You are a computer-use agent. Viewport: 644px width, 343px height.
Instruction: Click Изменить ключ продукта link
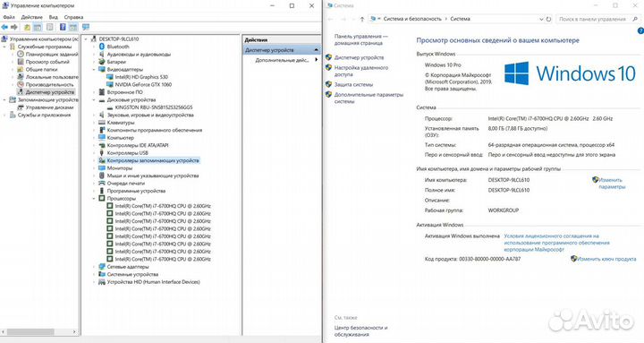tap(606, 259)
